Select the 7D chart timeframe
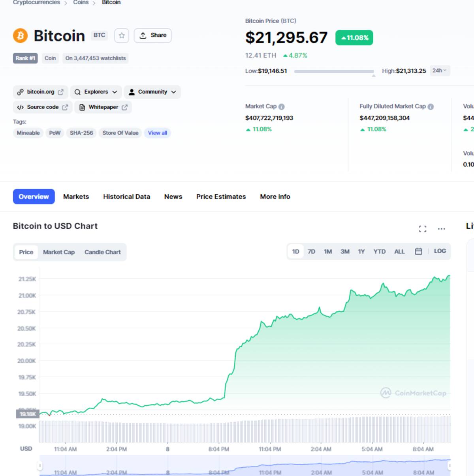This screenshot has width=474, height=476. coord(312,251)
